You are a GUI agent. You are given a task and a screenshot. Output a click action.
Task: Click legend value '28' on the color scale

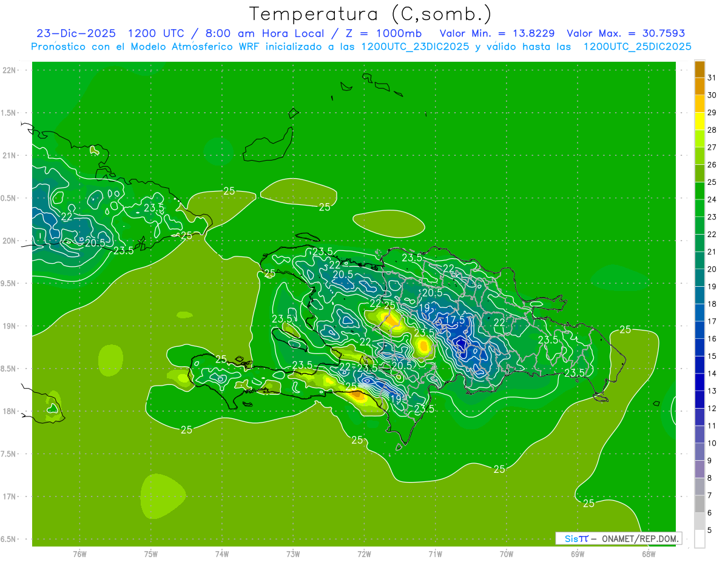pyautogui.click(x=712, y=130)
